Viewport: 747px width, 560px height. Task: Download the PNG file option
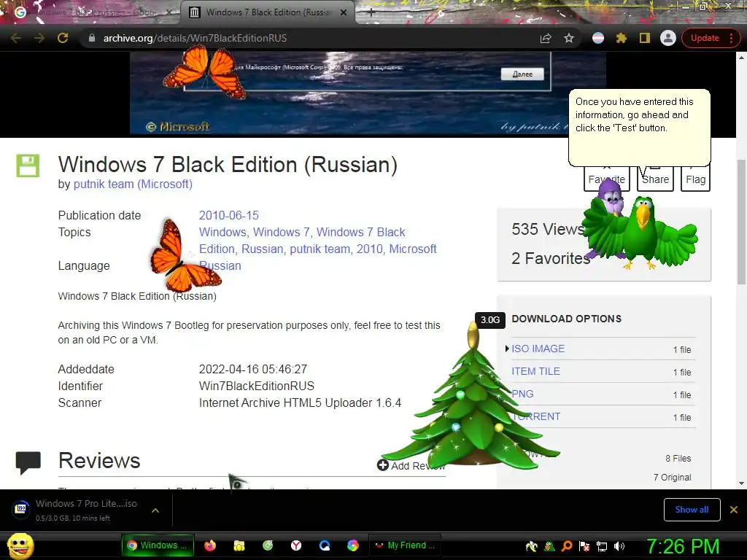click(522, 394)
